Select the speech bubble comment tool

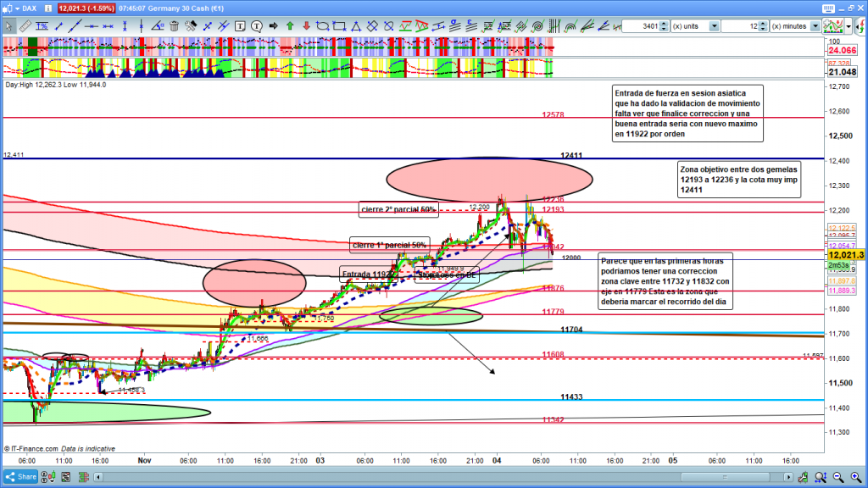pos(255,26)
